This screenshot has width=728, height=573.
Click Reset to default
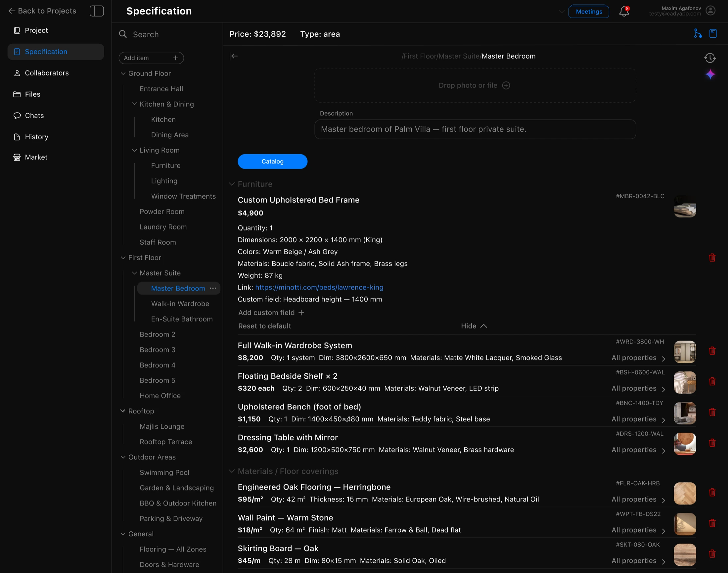pos(265,326)
